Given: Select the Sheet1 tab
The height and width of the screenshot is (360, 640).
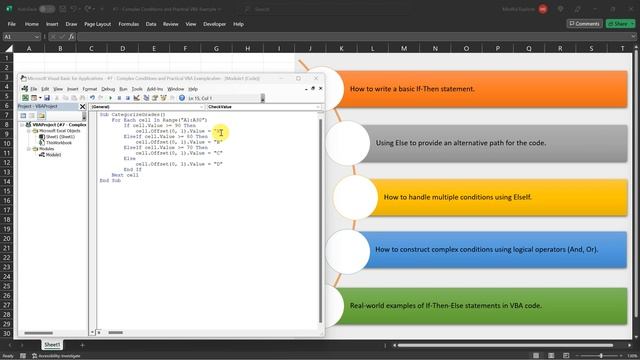Looking at the screenshot, I should [52, 345].
